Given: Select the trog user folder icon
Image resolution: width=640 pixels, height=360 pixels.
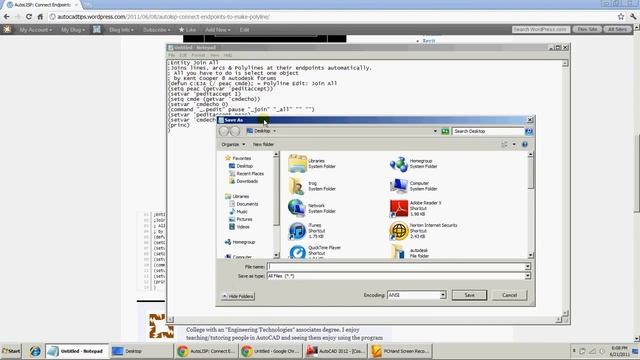Looking at the screenshot, I should (x=297, y=186).
